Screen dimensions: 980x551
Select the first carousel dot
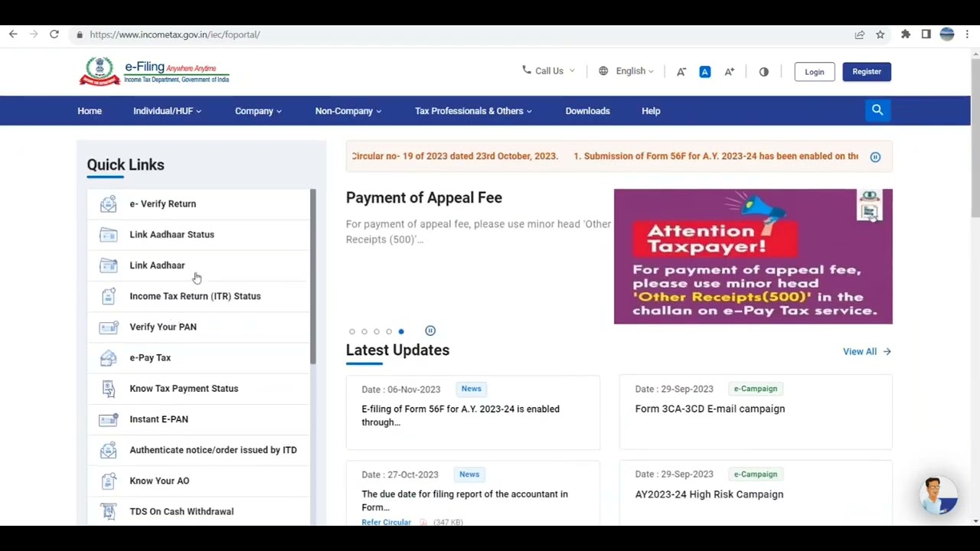click(352, 331)
